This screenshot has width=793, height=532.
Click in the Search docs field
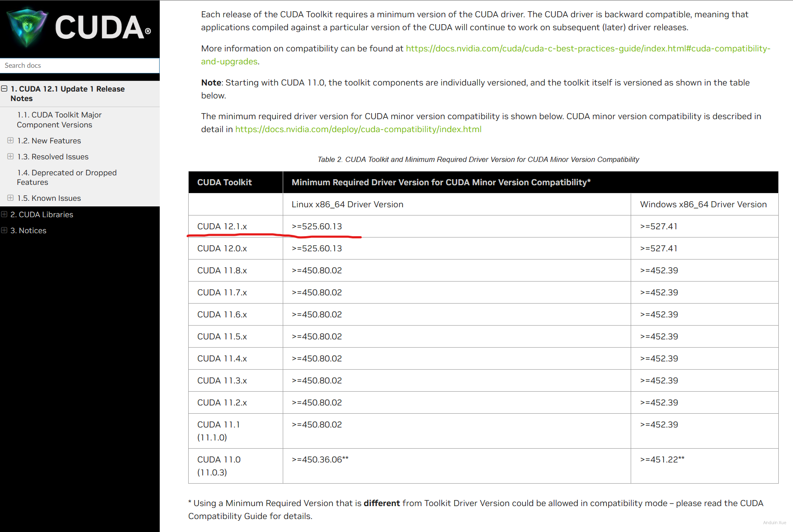click(79, 66)
